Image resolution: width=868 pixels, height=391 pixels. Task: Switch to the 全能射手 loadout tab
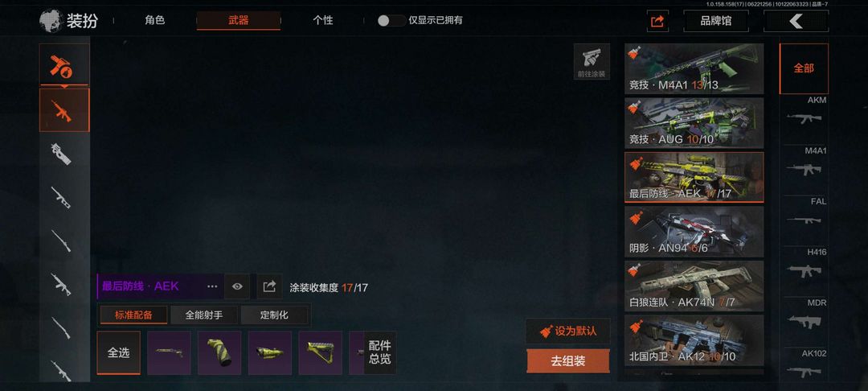click(204, 315)
